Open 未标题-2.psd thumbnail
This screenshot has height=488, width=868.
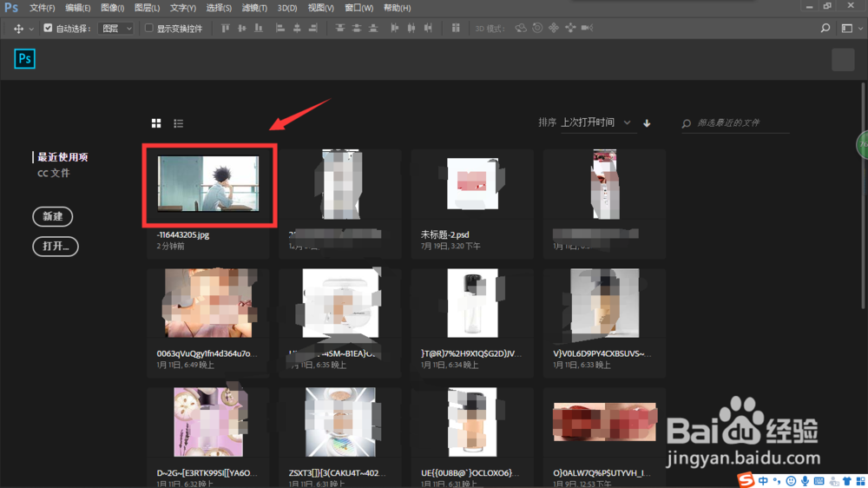(x=473, y=183)
